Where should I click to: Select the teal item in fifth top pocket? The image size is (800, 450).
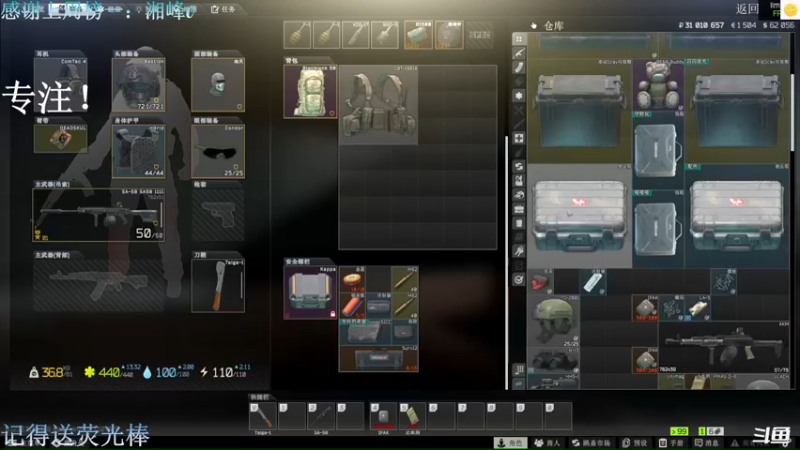418,35
